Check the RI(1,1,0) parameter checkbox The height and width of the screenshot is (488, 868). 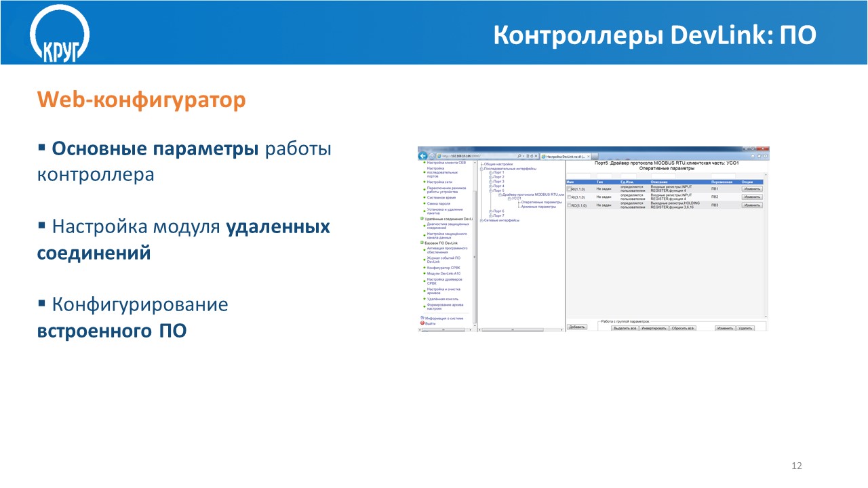569,189
